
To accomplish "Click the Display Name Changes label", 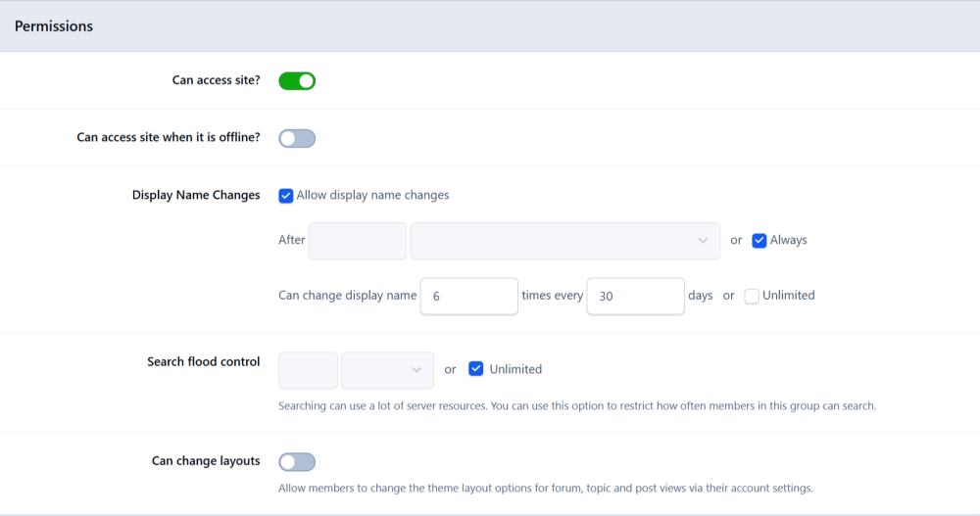I will 196,195.
